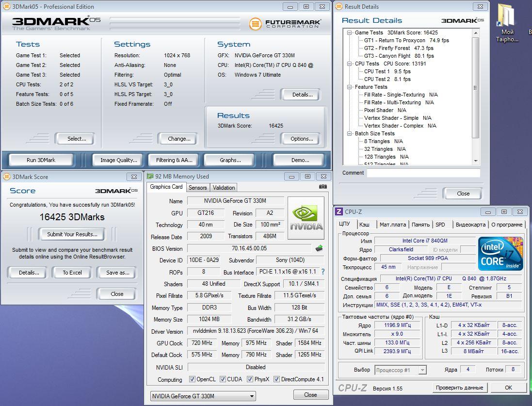This screenshot has width=532, height=406.
Task: Toggle the OpenCL checkbox
Action: (x=192, y=379)
